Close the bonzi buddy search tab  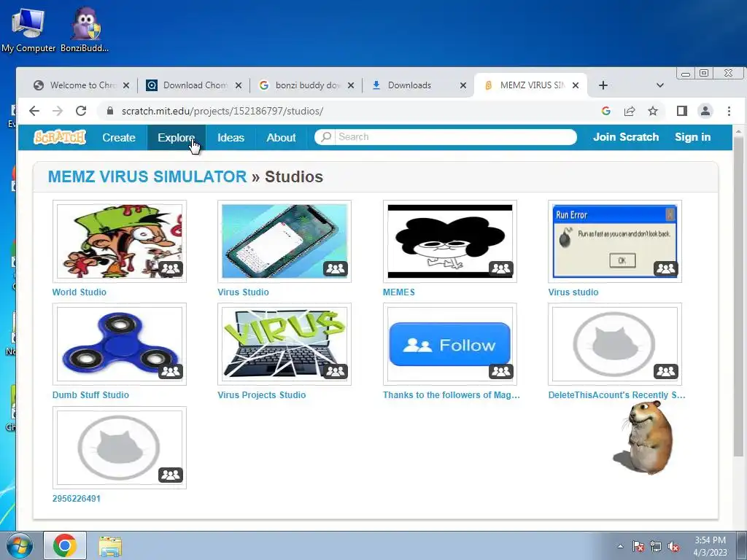pyautogui.click(x=351, y=85)
